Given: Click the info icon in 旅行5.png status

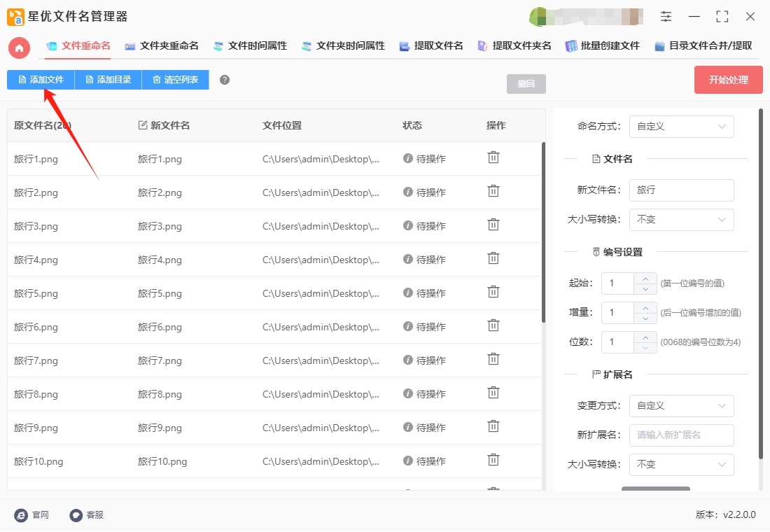Looking at the screenshot, I should point(407,293).
